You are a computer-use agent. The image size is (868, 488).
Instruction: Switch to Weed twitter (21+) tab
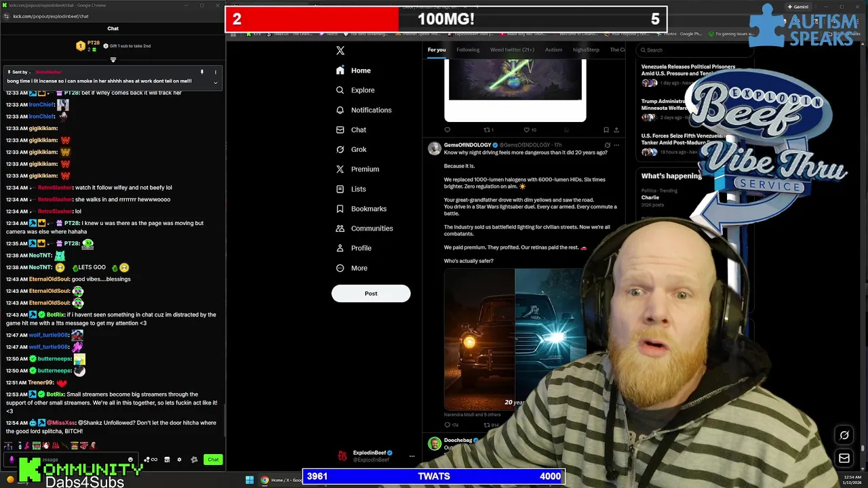pos(512,49)
